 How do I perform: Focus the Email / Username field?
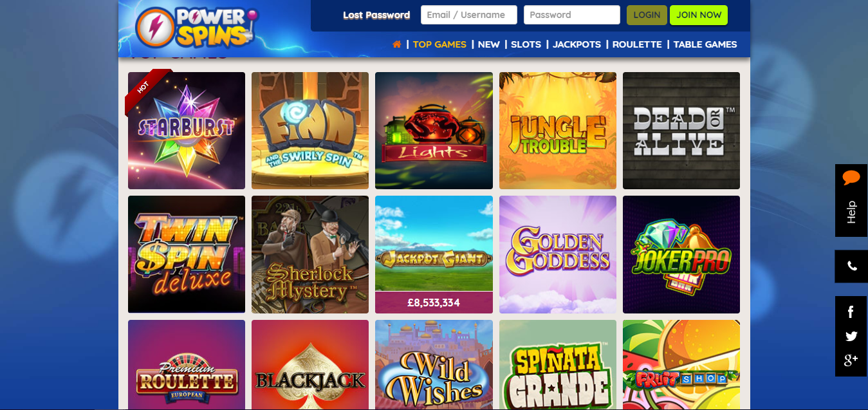[469, 15]
